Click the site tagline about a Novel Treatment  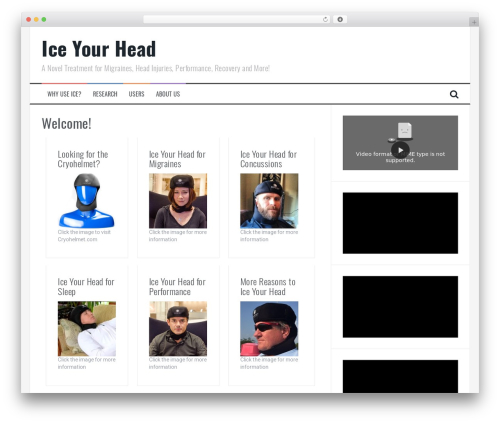tap(156, 68)
